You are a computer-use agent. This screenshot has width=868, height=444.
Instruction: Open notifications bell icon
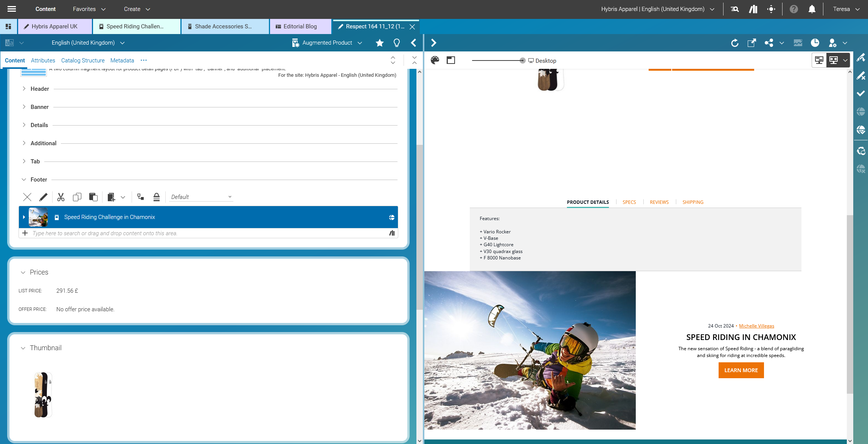pos(812,9)
